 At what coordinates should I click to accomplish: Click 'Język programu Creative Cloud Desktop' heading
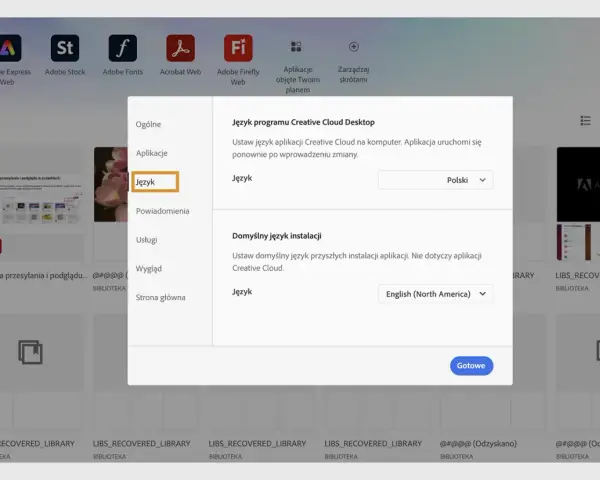click(303, 122)
